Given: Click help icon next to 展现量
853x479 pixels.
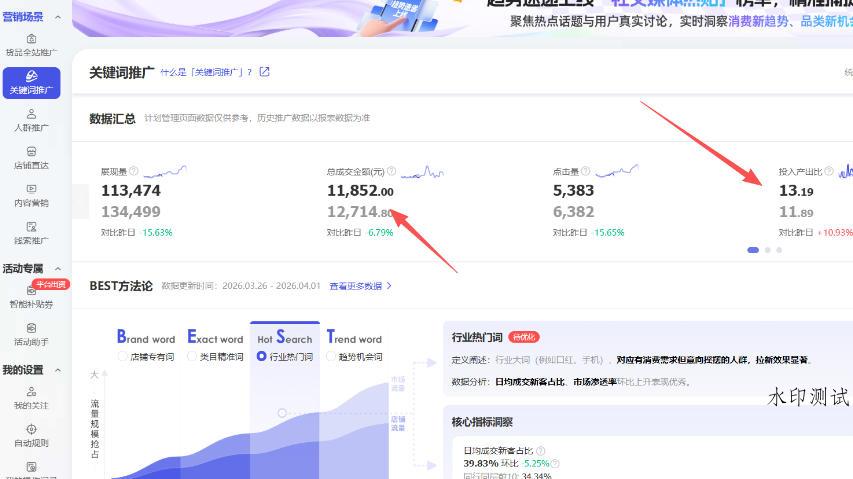Looking at the screenshot, I should (x=133, y=171).
